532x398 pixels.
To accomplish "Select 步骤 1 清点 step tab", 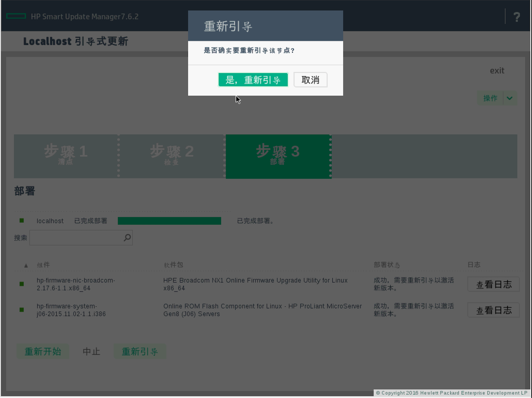I will pos(66,156).
